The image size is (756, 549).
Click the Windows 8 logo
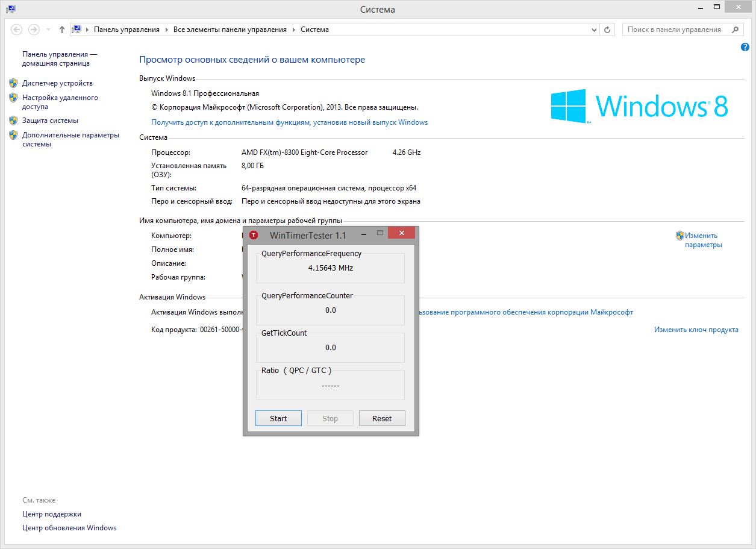639,106
